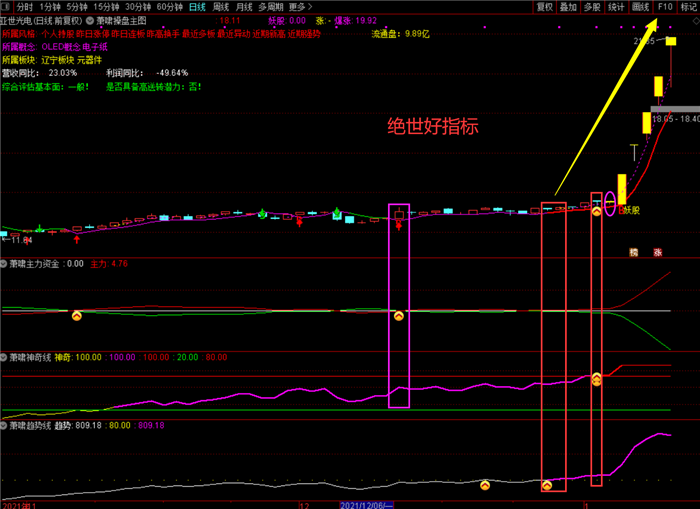Image resolution: width=700 pixels, height=509 pixels.
Task: Open the 更多 period options
Action: 300,7
